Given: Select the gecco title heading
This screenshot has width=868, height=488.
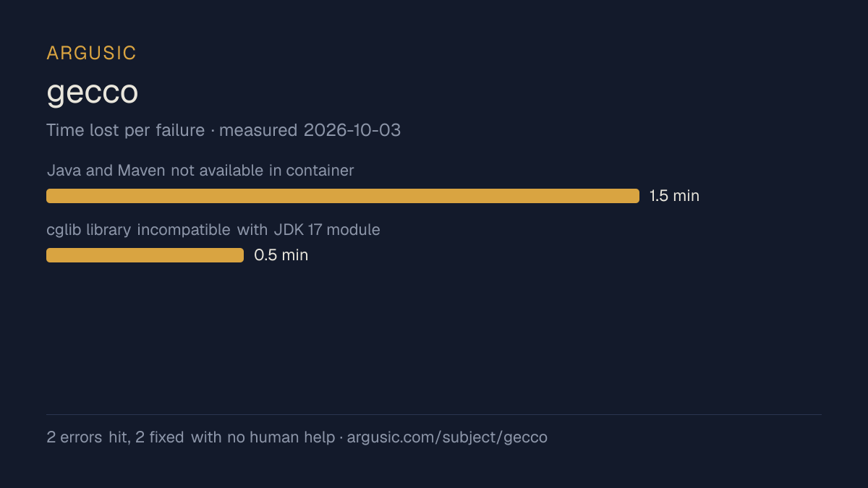Looking at the screenshot, I should [92, 93].
